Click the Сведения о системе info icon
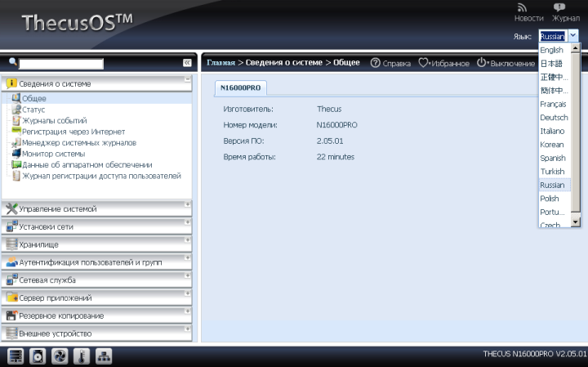Screen dimensions: 588x367 pyautogui.click(x=11, y=83)
